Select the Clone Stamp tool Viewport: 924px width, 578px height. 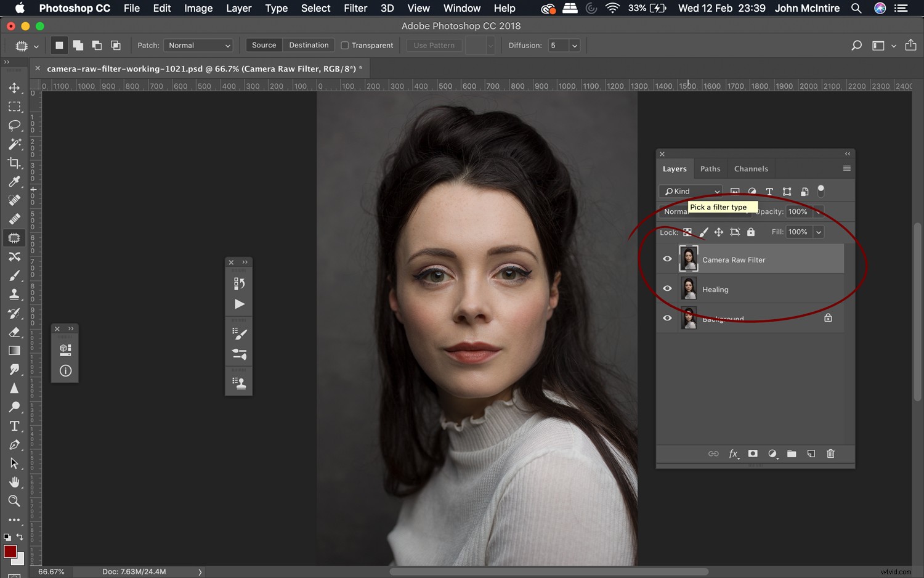pos(15,294)
